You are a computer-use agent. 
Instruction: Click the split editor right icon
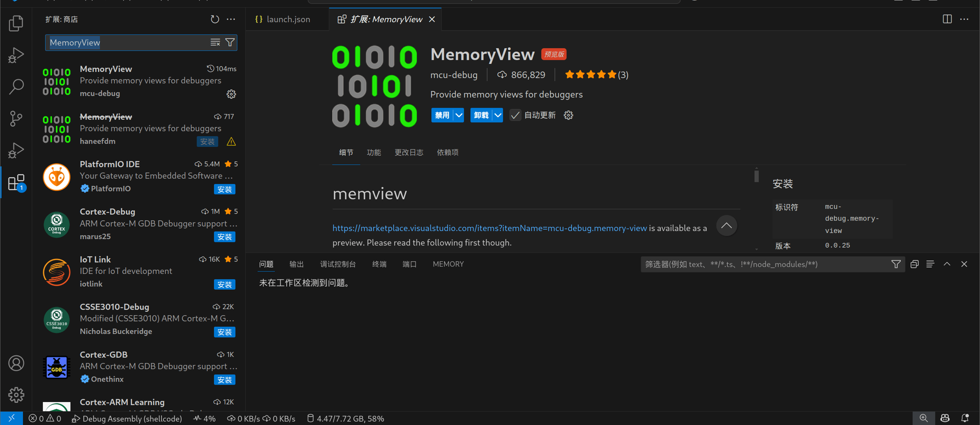(x=947, y=19)
